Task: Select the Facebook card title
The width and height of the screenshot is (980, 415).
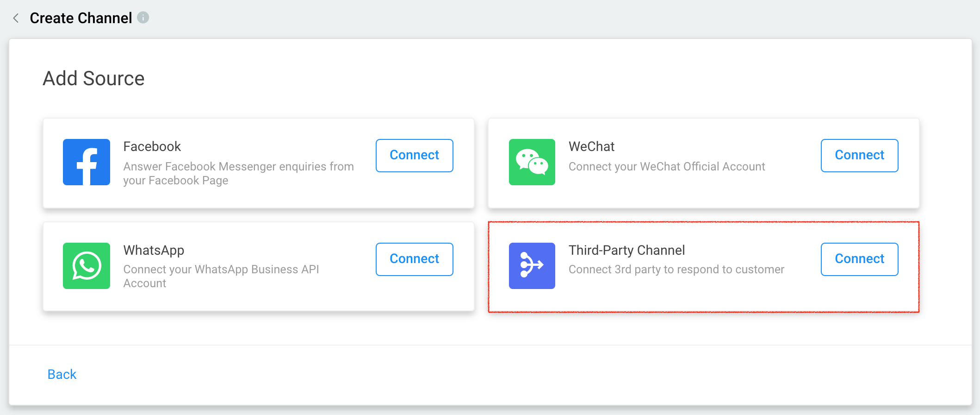Action: (x=152, y=146)
